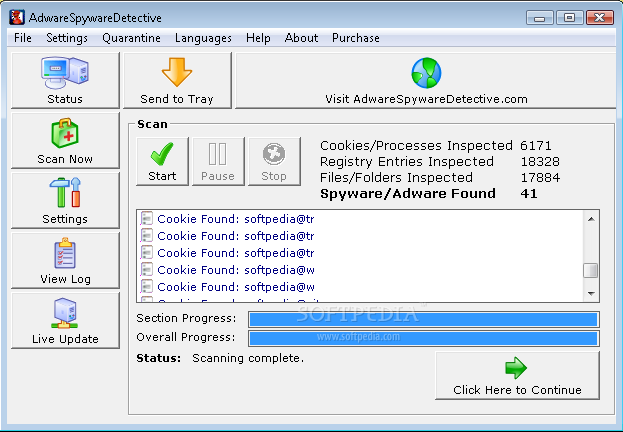Image resolution: width=623 pixels, height=432 pixels.
Task: Click the Overall Progress bar
Action: [x=424, y=338]
